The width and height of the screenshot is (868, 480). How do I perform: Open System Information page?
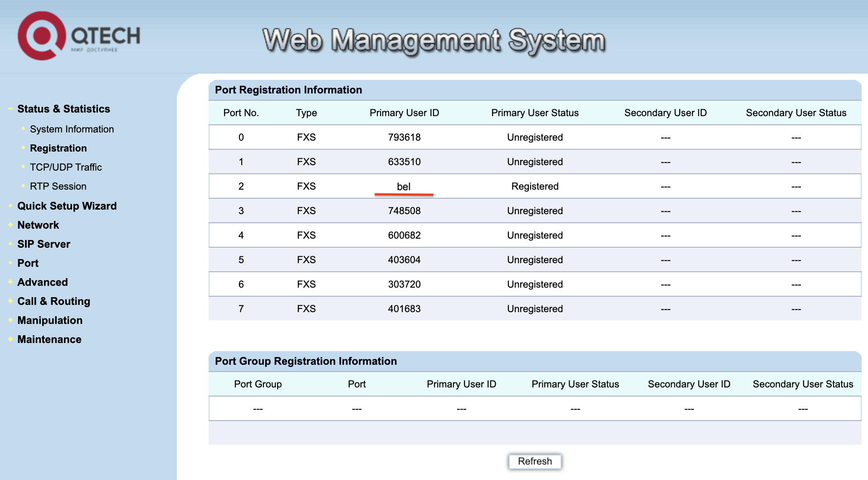(72, 129)
